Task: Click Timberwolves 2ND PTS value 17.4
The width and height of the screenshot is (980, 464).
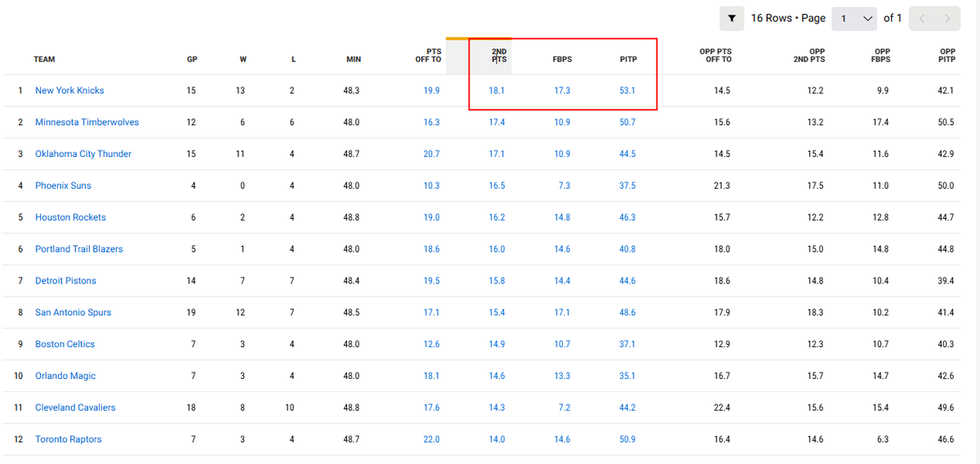Action: click(497, 123)
